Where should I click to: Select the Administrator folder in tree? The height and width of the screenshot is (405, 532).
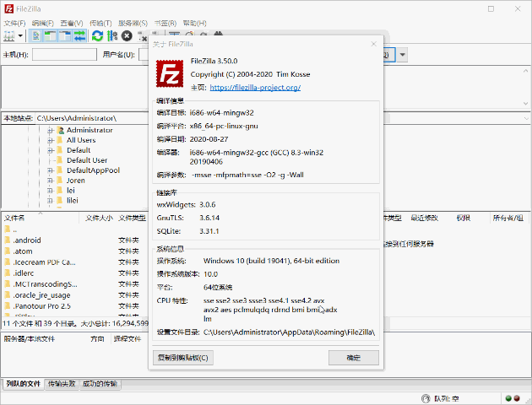[x=90, y=130]
